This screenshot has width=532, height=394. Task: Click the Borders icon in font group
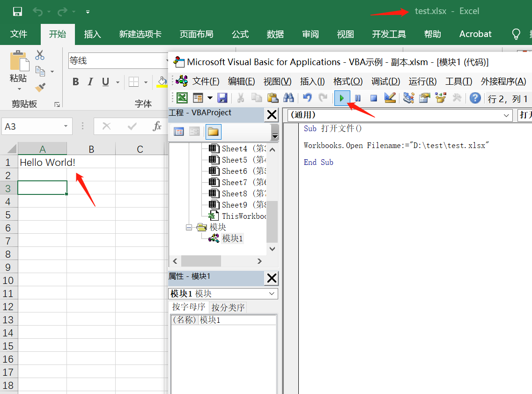(x=133, y=82)
